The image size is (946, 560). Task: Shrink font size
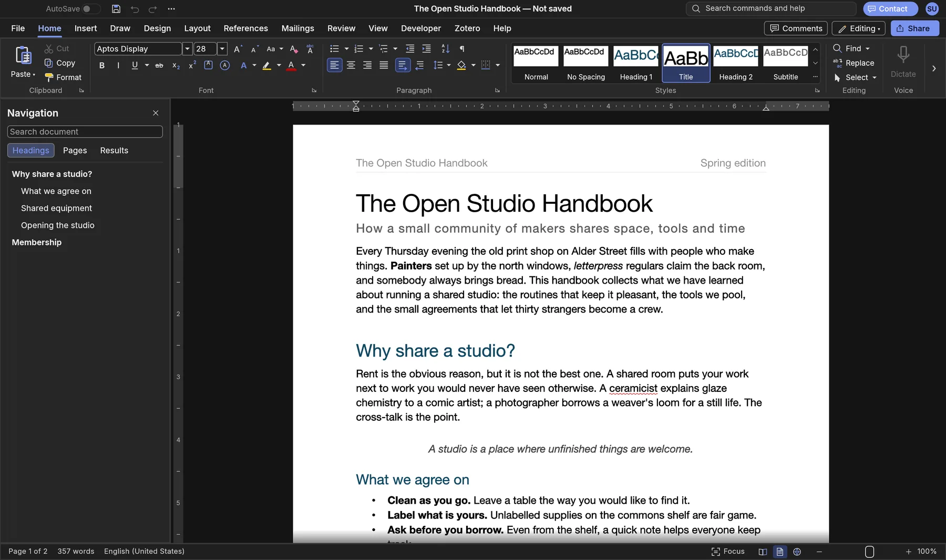(x=254, y=49)
